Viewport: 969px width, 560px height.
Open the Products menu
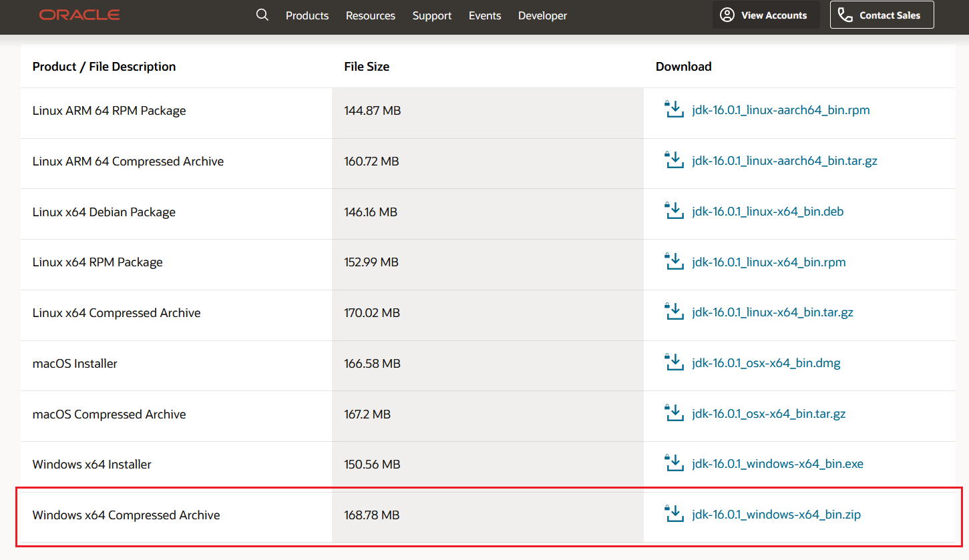307,15
